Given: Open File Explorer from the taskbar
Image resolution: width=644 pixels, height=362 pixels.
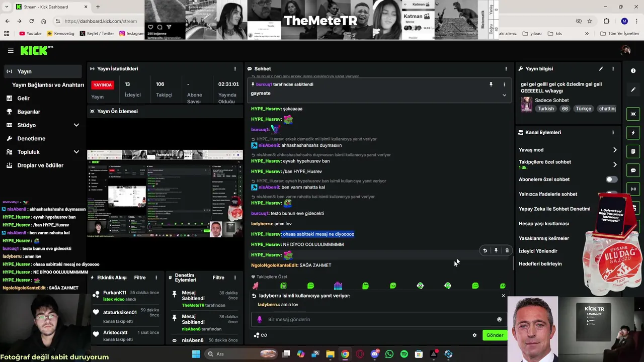Looking at the screenshot, I should 331,354.
